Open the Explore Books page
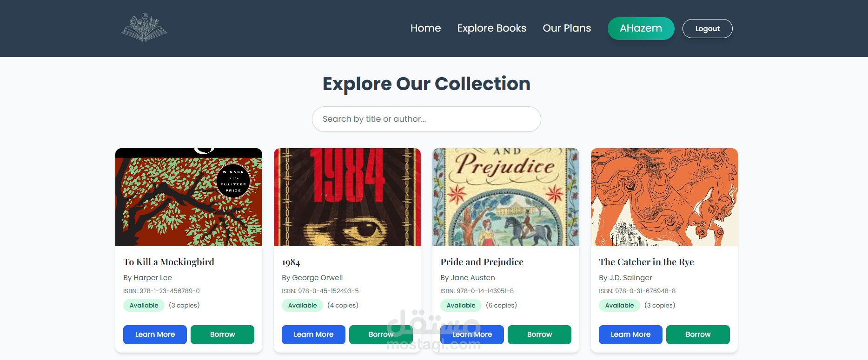Screen dimensions: 868x360 pyautogui.click(x=491, y=28)
